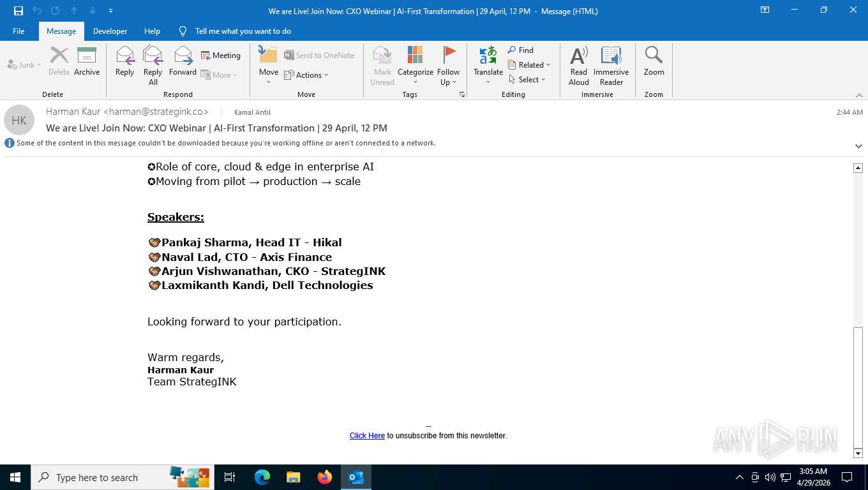
Task: Click recipient Kamal Antil
Action: point(253,112)
